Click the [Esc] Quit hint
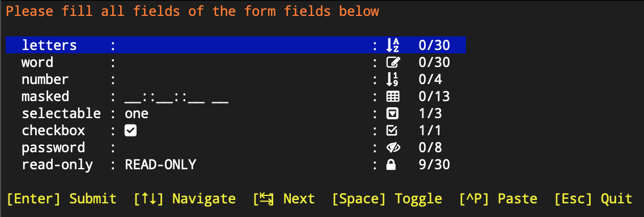Viewport: 644px width, 217px height. (593, 199)
